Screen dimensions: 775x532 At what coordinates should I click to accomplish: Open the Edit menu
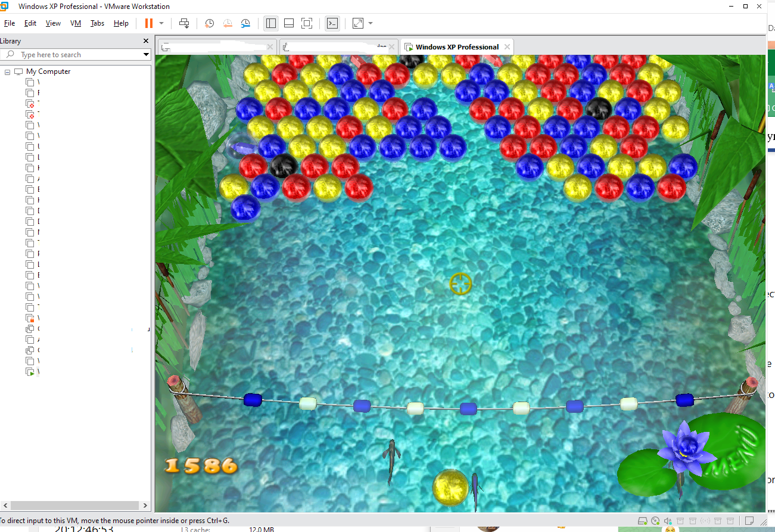[x=30, y=23]
